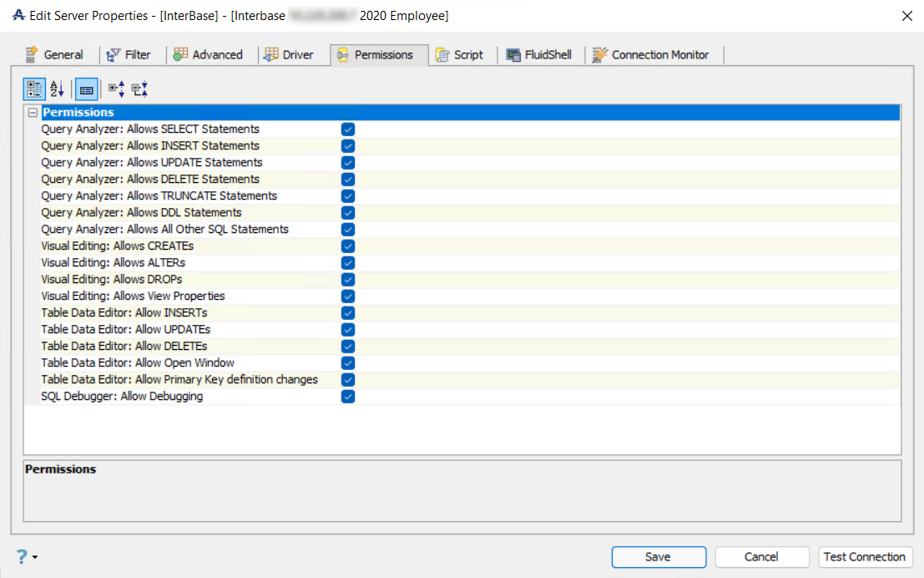
Task: Select 'Table Data Editor: Allow DELETEs' row label
Action: [x=124, y=346]
